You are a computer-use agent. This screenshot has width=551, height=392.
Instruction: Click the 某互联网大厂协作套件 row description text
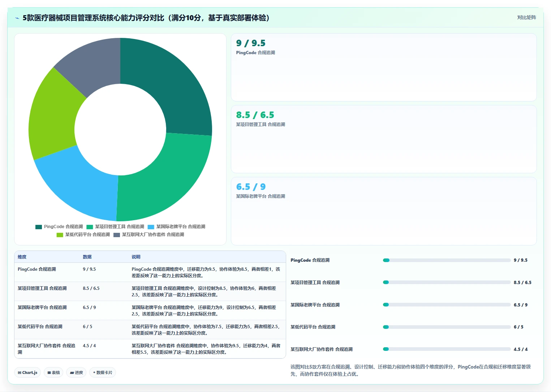click(x=206, y=349)
